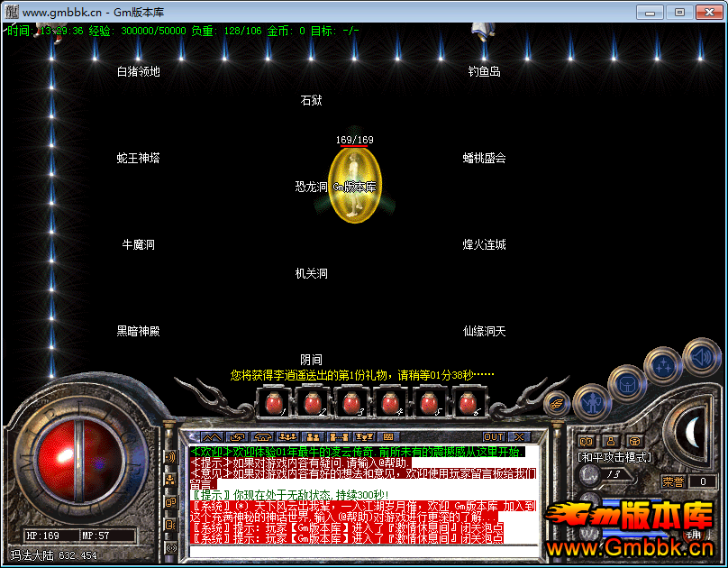Open the character equipment round button

592,403
